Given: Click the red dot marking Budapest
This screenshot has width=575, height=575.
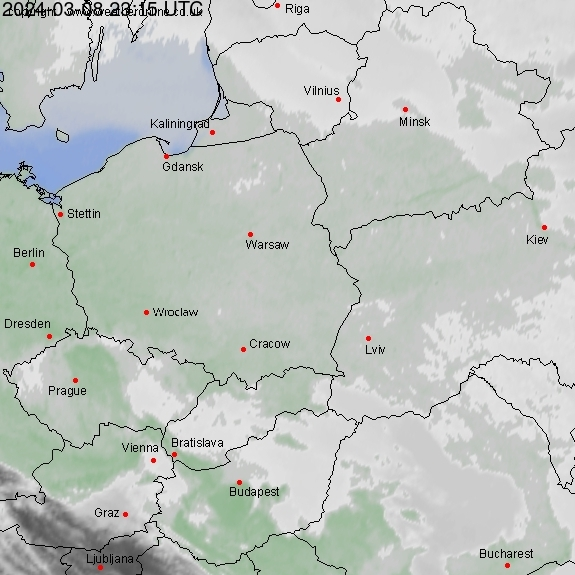Looking at the screenshot, I should pos(239,482).
